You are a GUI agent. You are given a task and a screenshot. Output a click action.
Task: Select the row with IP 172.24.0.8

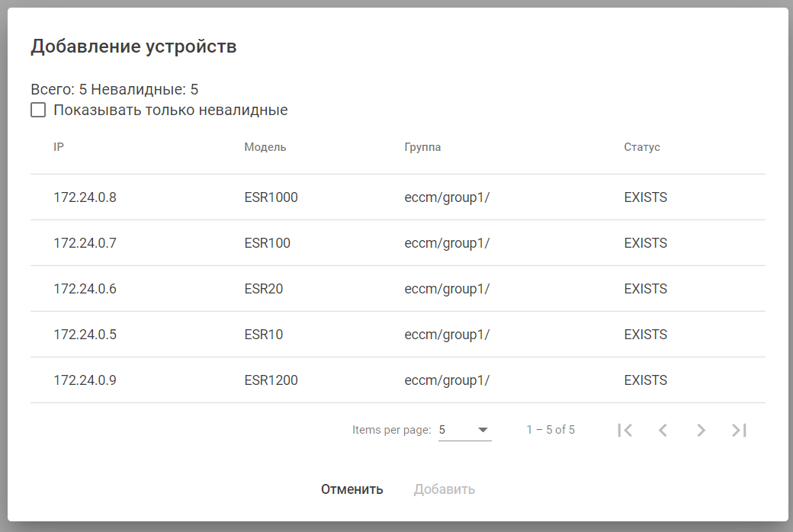(x=85, y=197)
